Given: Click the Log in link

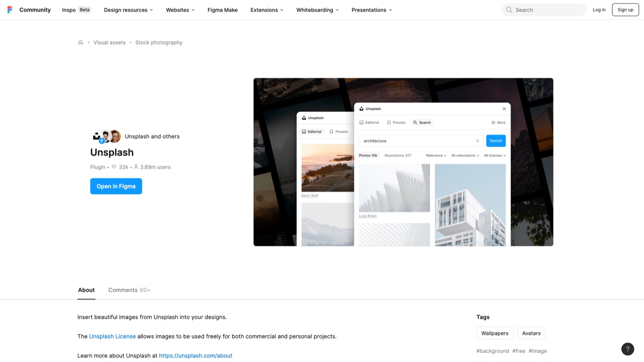Looking at the screenshot, I should tap(599, 10).
